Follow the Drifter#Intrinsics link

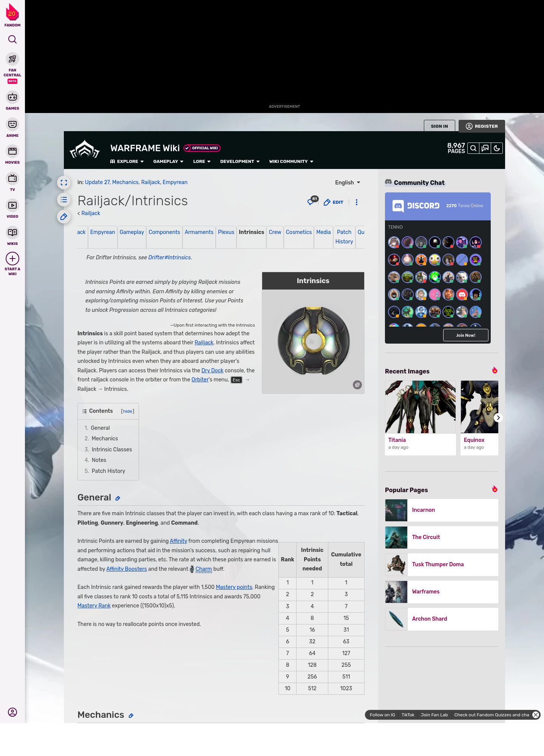point(169,257)
